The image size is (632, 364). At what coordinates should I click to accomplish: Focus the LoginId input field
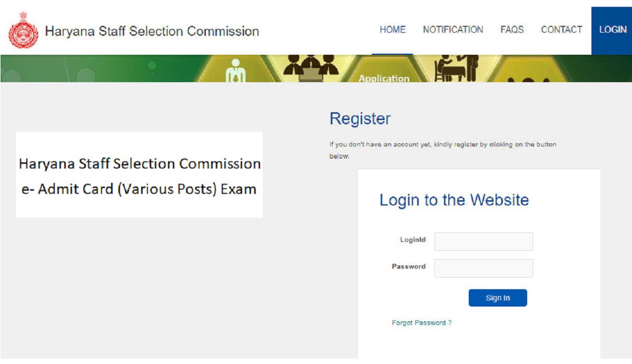click(483, 241)
